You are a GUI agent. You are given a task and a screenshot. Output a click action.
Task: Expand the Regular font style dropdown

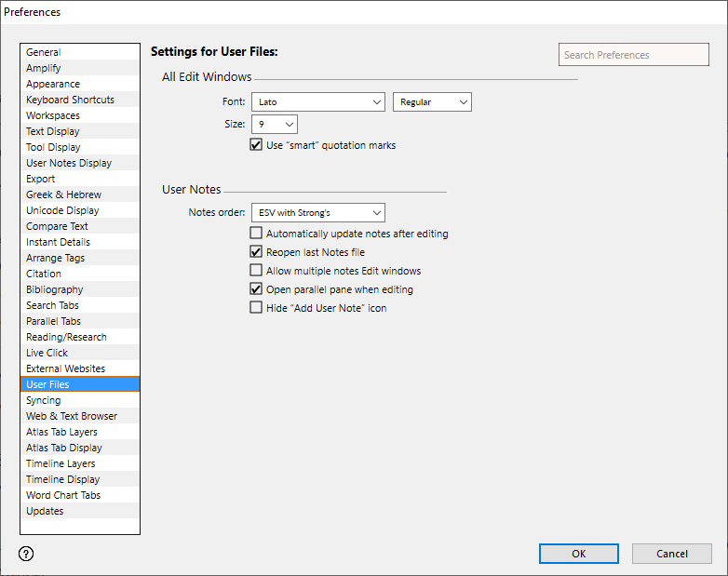[x=432, y=101]
